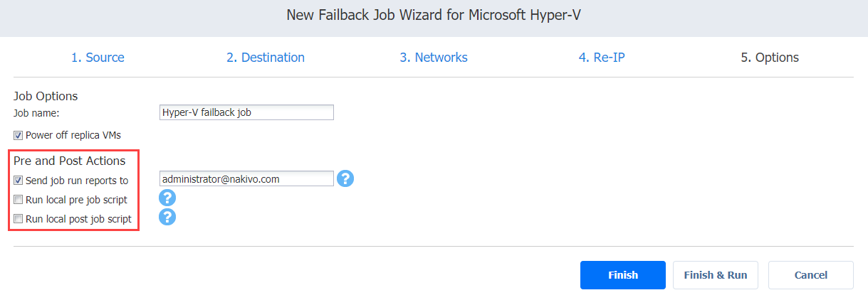
Task: Focus the Job name input field
Action: [246, 112]
